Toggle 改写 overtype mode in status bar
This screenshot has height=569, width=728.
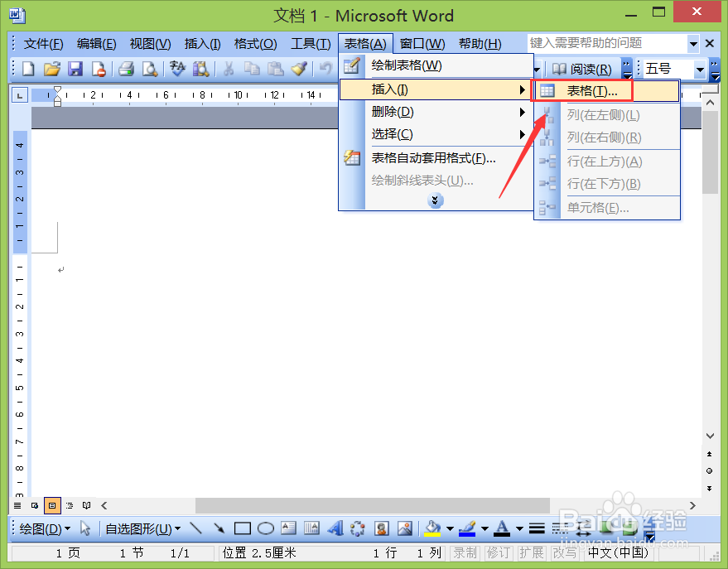point(565,552)
